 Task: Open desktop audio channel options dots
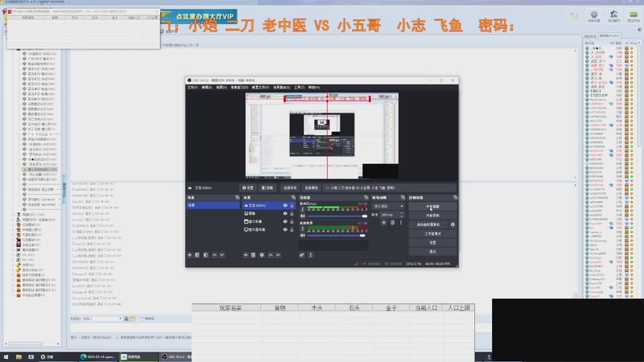(x=303, y=229)
